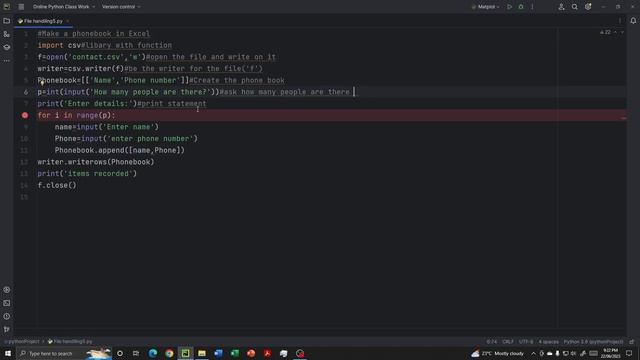The width and height of the screenshot is (640, 360).
Task: Open UTF-8 file encoding selector
Action: (x=526, y=342)
